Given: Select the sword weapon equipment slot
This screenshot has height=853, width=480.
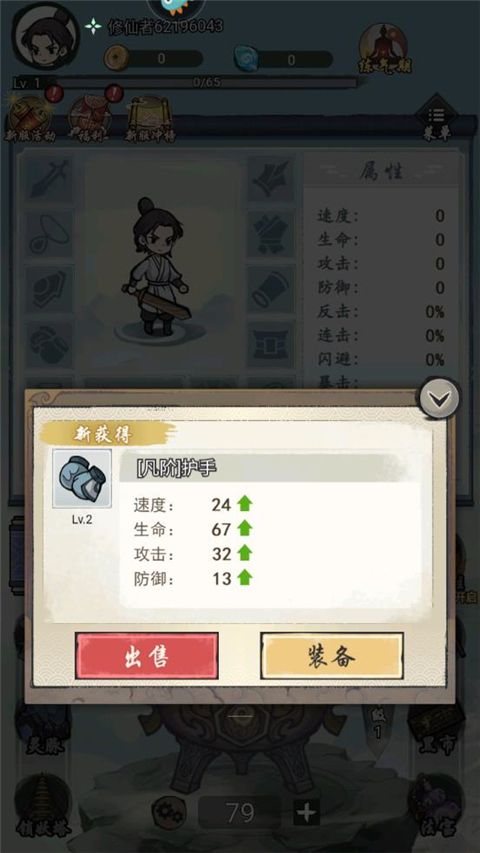Looking at the screenshot, I should [x=49, y=178].
